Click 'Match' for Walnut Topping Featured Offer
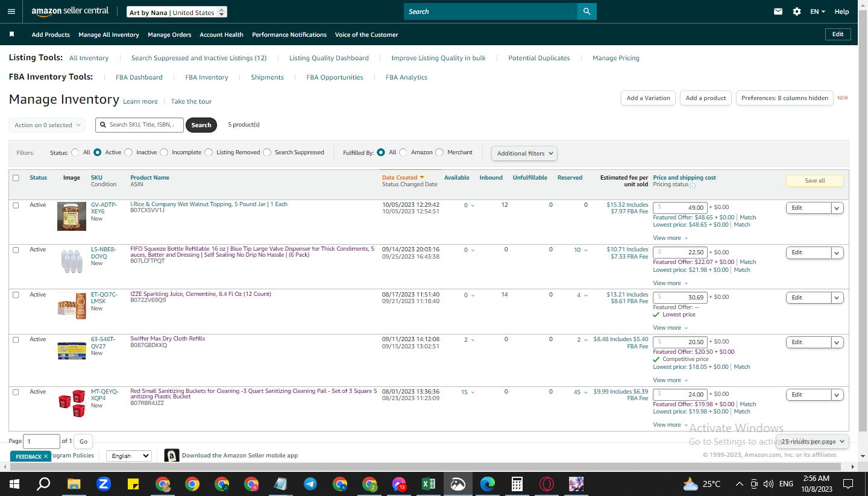 pos(747,217)
